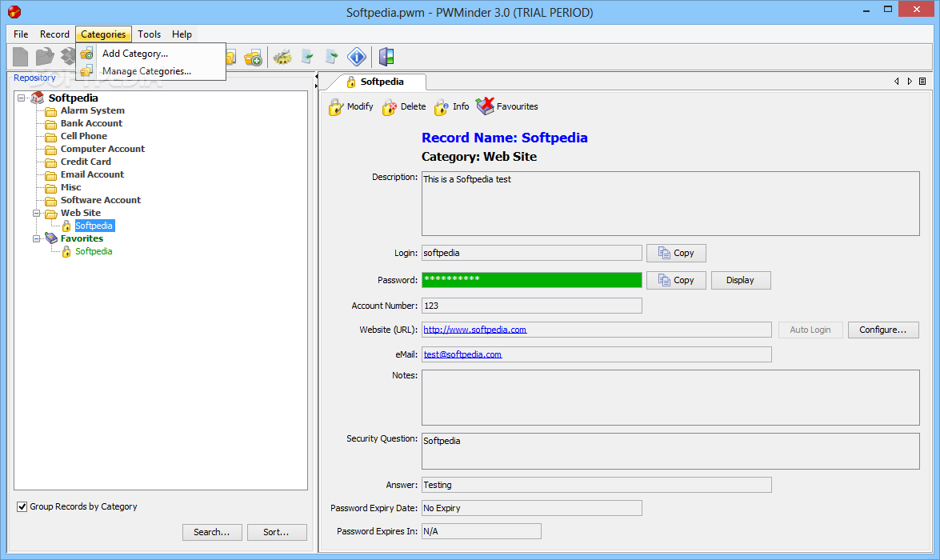Open the http://www.softpedia.com link

[474, 330]
